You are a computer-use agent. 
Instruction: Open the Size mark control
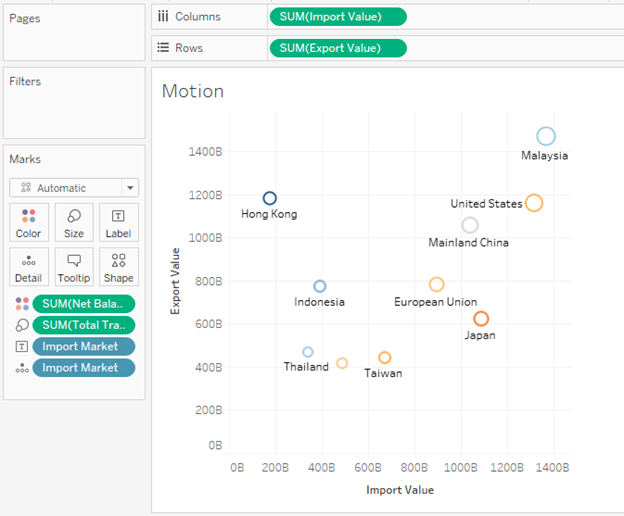coord(74,222)
